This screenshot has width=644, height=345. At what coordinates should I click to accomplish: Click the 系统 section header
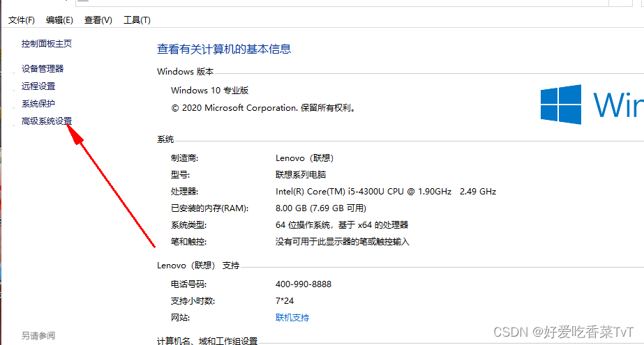[165, 139]
